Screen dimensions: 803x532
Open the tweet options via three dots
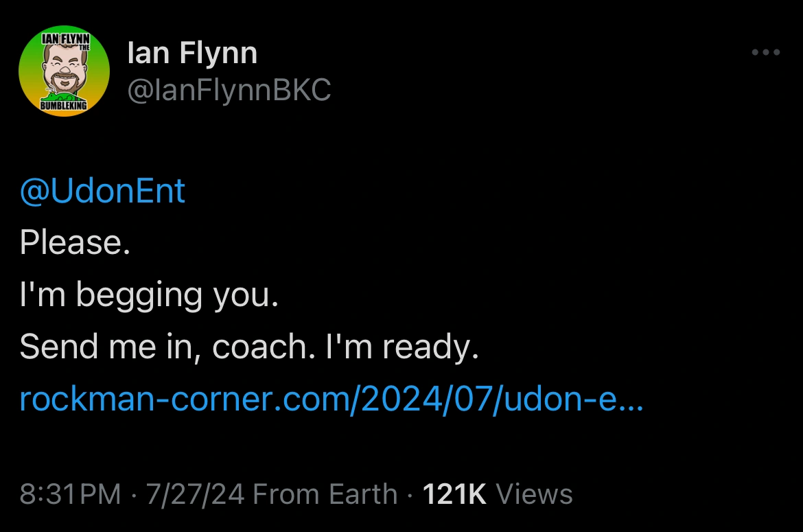[765, 52]
